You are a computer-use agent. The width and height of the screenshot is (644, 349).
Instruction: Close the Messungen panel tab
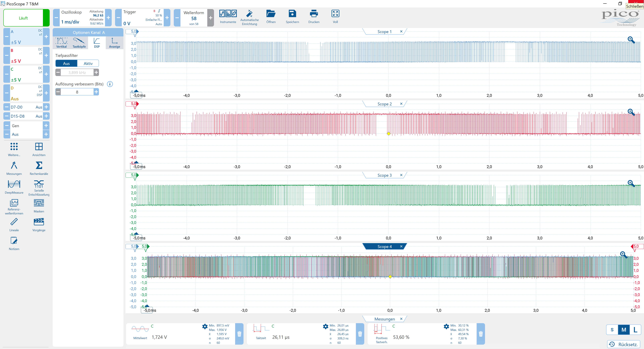tap(401, 319)
